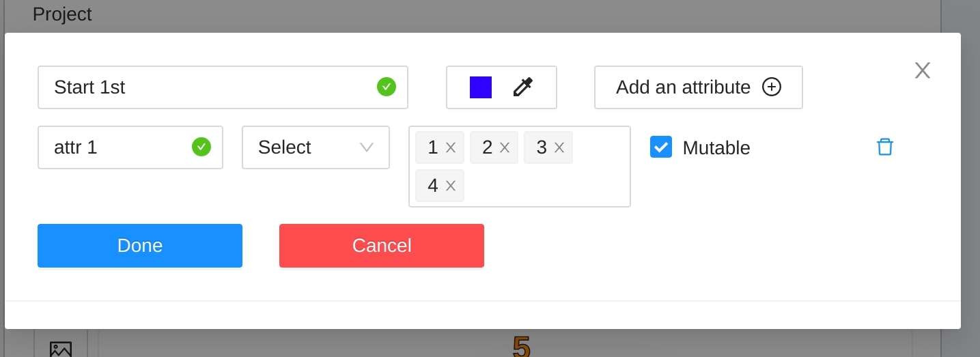Screen dimensions: 980x357
Task: Click the blue label color swatch
Action: 481,87
